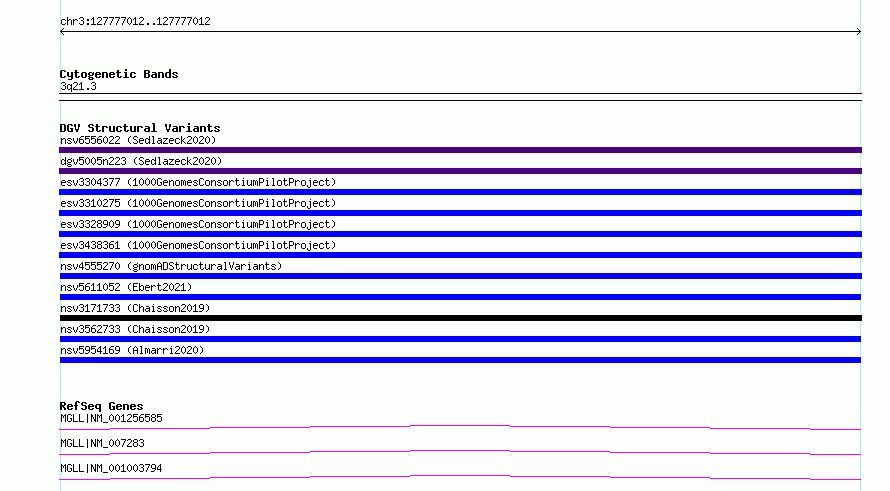Open esv3328909 variant label
Image resolution: width=890 pixels, height=491 pixels.
coord(198,224)
